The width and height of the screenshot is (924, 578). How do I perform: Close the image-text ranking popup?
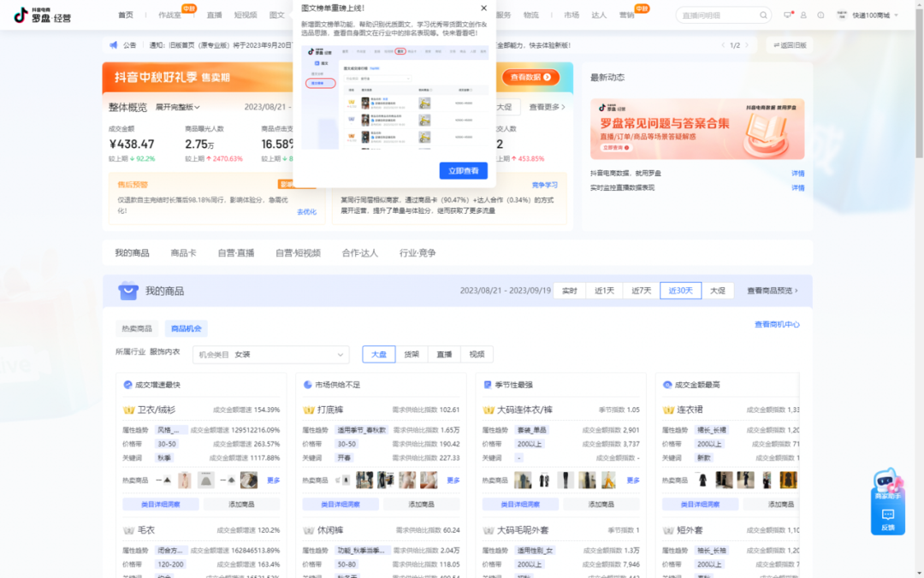pos(483,9)
